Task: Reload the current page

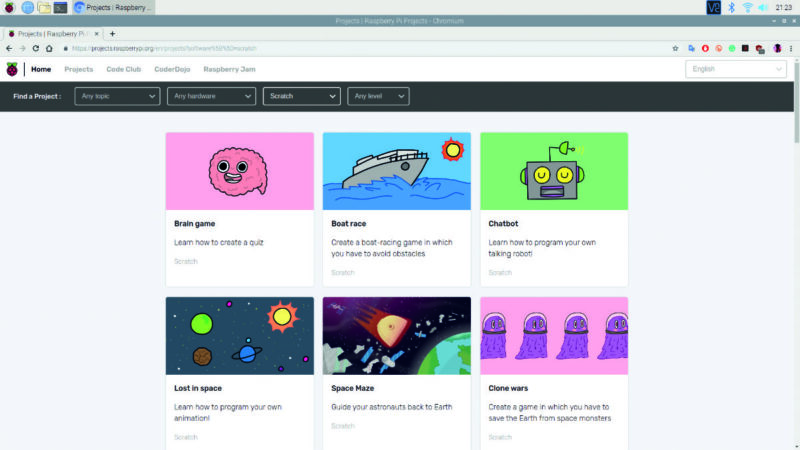Action: pos(36,48)
